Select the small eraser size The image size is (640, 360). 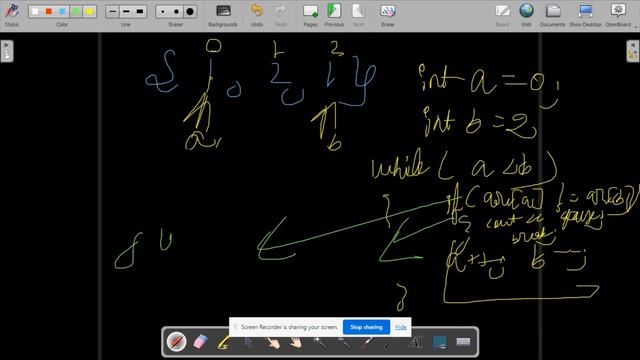[163, 11]
